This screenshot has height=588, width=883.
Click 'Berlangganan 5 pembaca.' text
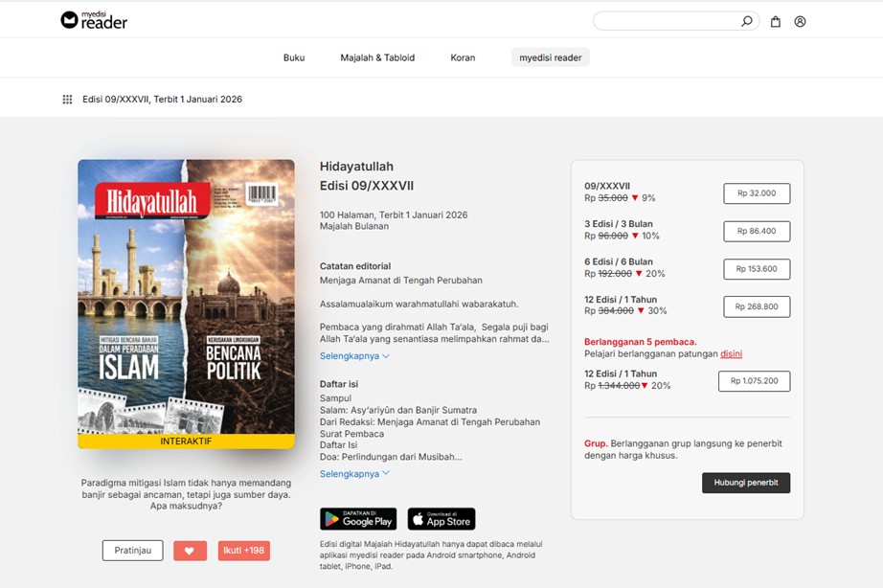pos(641,342)
